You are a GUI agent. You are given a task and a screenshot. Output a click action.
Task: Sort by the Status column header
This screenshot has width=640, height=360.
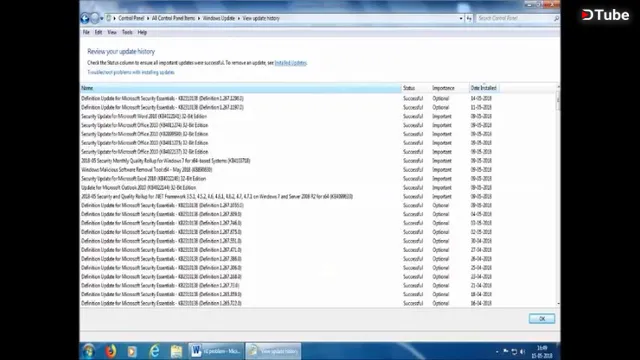click(416, 88)
